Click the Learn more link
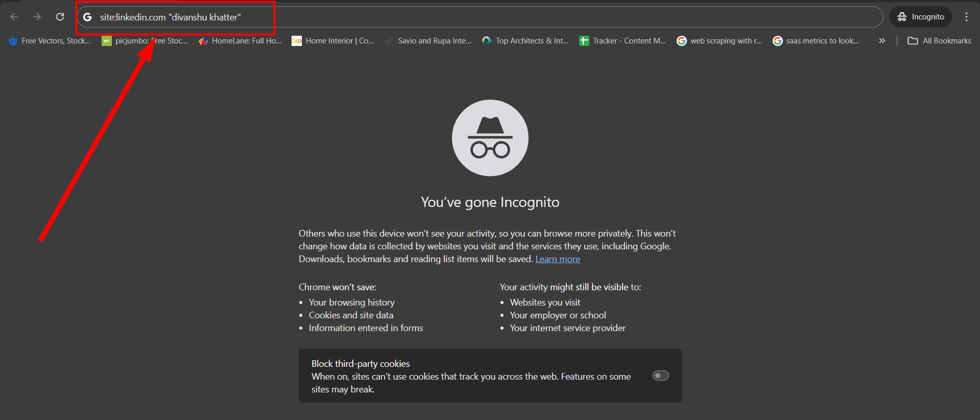The height and width of the screenshot is (420, 980). point(558,259)
